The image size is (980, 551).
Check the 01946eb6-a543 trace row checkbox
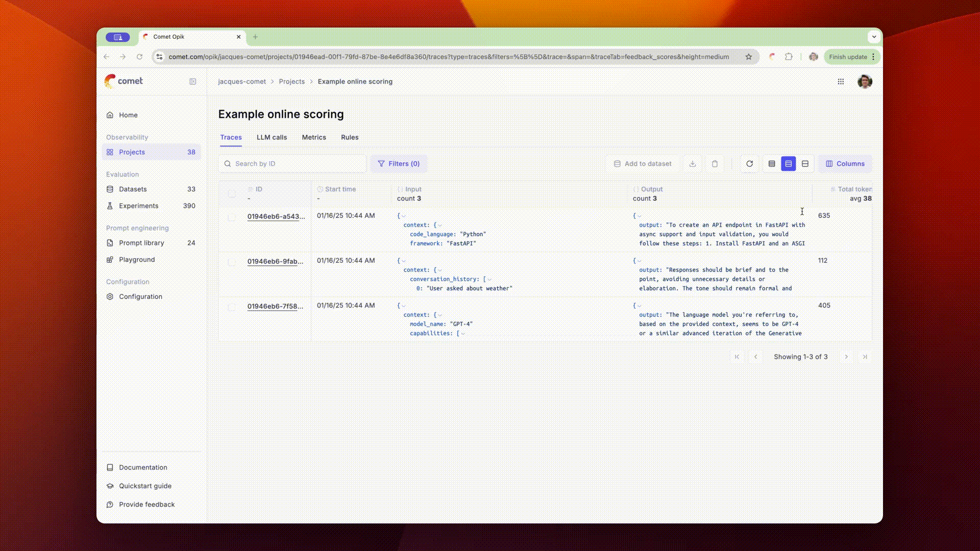coord(232,217)
